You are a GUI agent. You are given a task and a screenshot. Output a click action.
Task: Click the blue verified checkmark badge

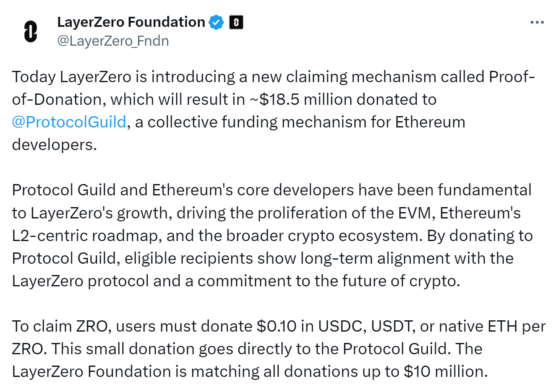[217, 22]
